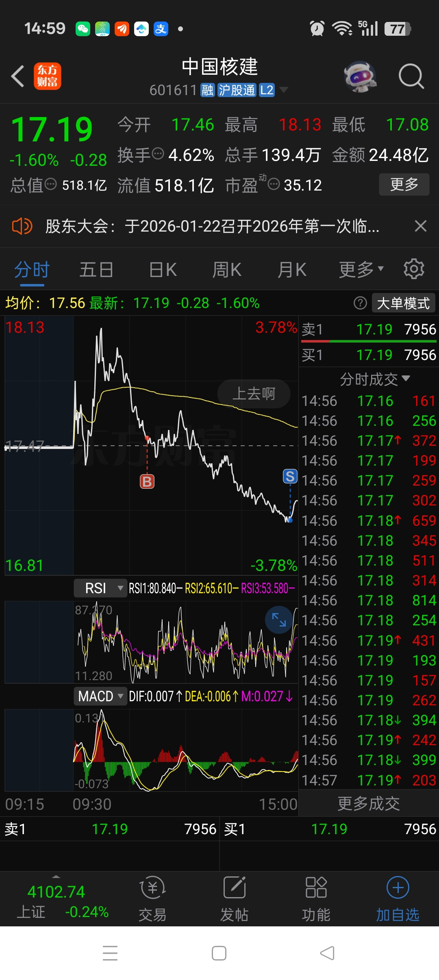Tap the speaker announcement icon
Viewport: 439px width, 980px height.
click(22, 226)
